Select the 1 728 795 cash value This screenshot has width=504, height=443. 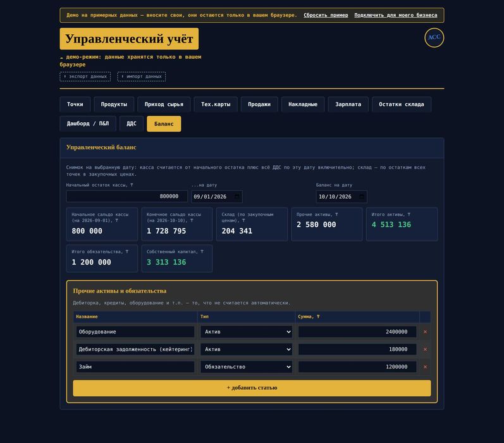(x=166, y=231)
